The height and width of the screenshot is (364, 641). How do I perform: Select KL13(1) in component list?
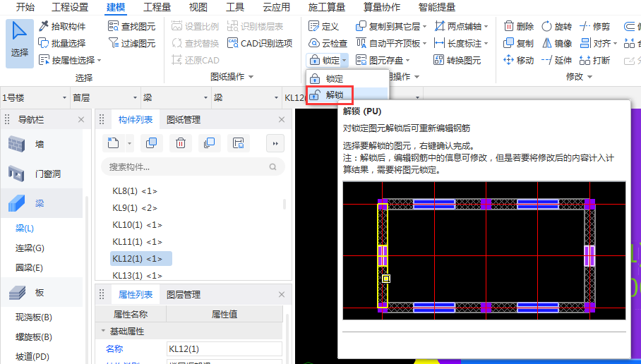(x=138, y=275)
